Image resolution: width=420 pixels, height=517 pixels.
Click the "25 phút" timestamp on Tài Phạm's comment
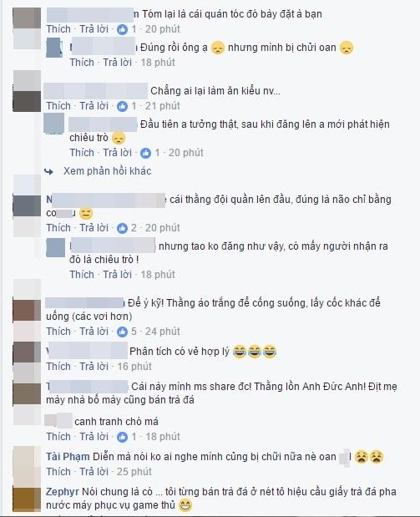pyautogui.click(x=134, y=472)
